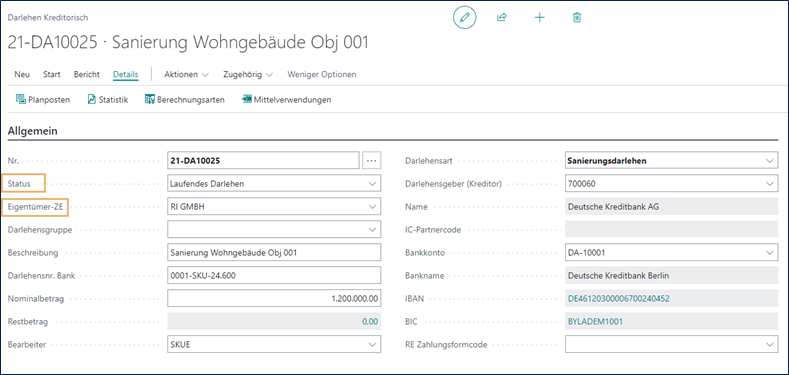The width and height of the screenshot is (789, 375).
Task: Click the ellipsis button next to Nr. field
Action: pos(372,161)
